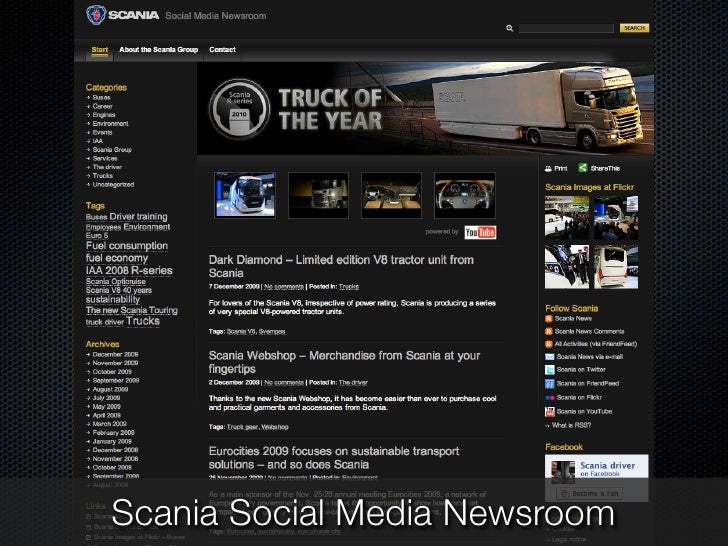Screen dimensions: 728x546
Task: Select the white bus video thumbnail
Action: 245,195
